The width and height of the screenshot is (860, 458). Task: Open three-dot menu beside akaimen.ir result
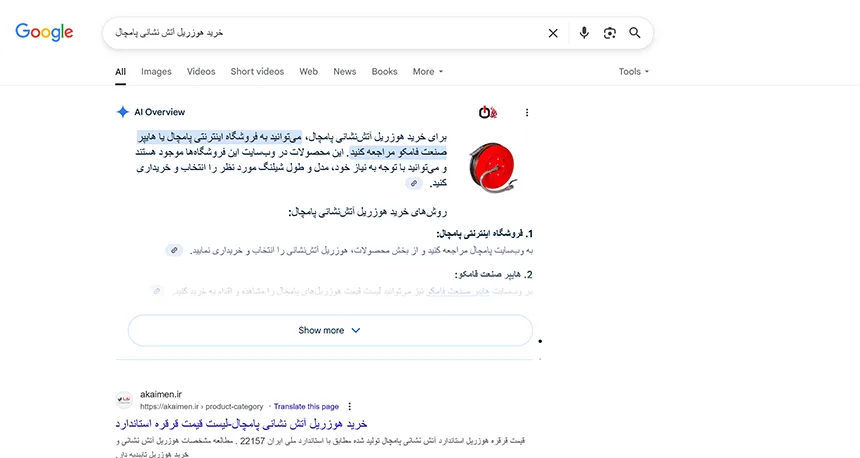pos(349,407)
